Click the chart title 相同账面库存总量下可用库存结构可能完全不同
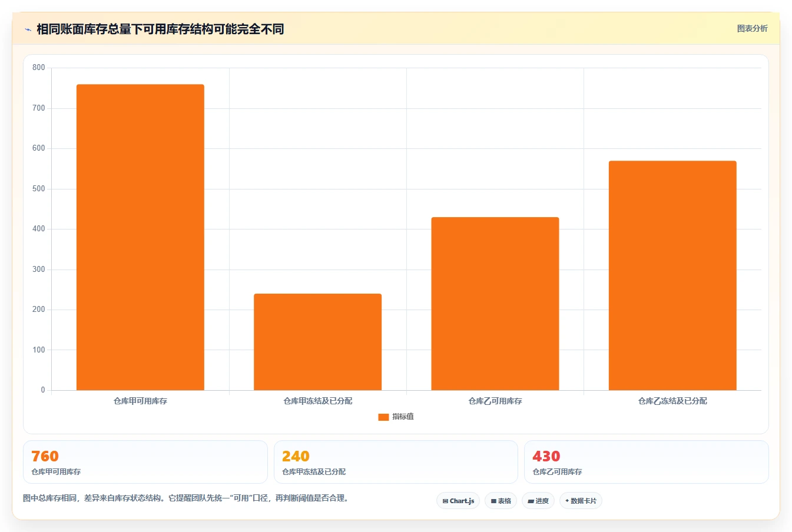The height and width of the screenshot is (532, 792). [160, 29]
